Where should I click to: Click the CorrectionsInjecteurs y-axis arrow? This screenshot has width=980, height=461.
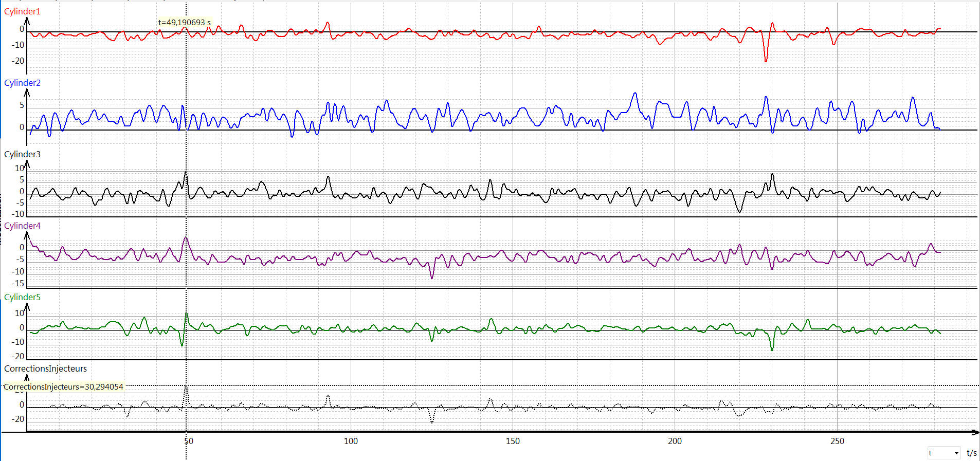(x=27, y=378)
